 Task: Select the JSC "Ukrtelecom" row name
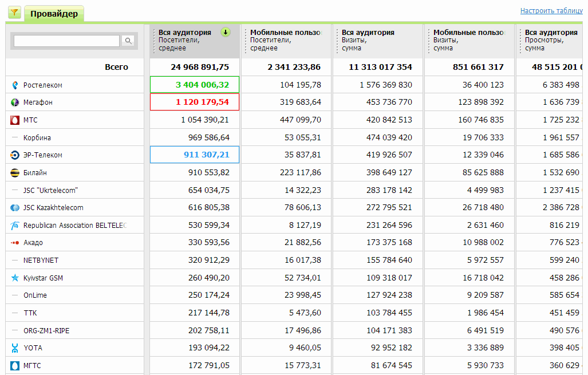tap(50, 190)
